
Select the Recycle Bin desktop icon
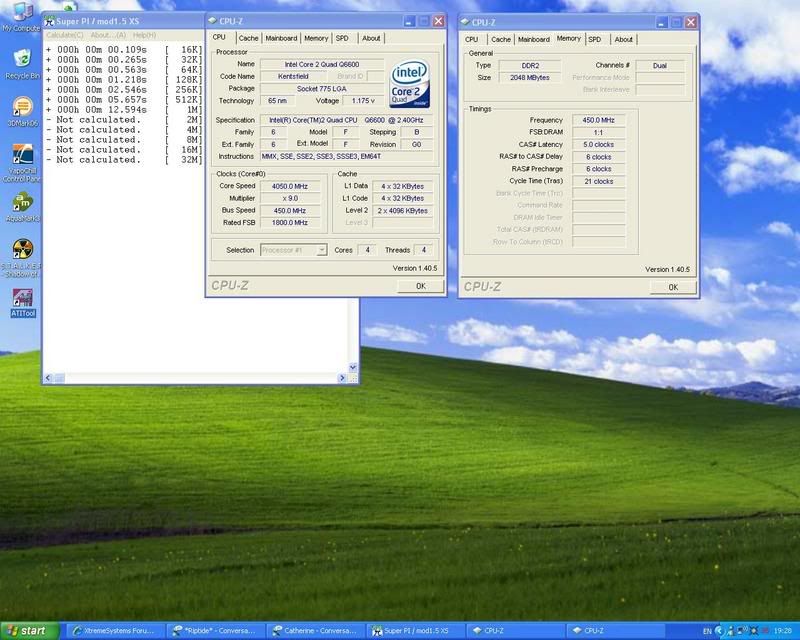(x=22, y=63)
